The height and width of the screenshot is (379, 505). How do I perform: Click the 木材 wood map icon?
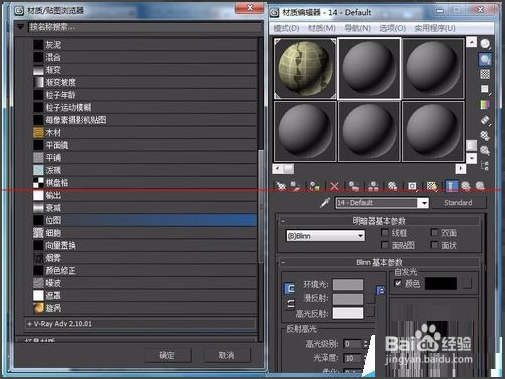coord(38,133)
